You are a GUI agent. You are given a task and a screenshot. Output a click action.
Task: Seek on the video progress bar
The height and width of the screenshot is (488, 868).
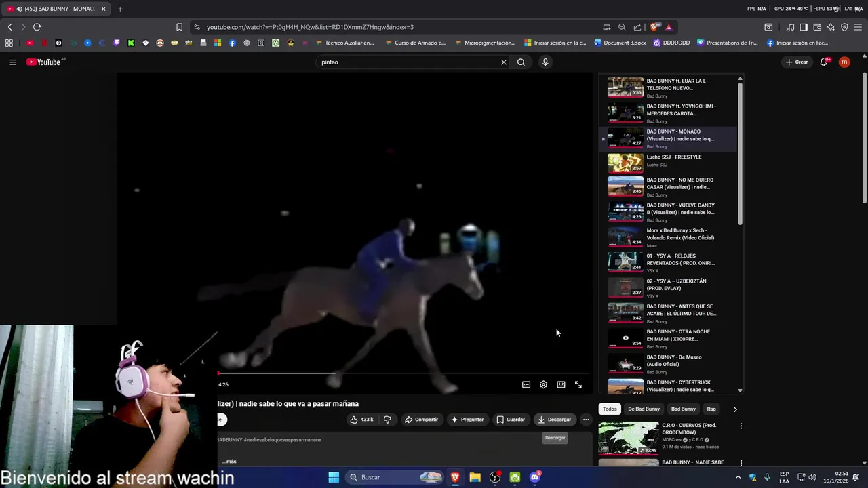coord(403,373)
